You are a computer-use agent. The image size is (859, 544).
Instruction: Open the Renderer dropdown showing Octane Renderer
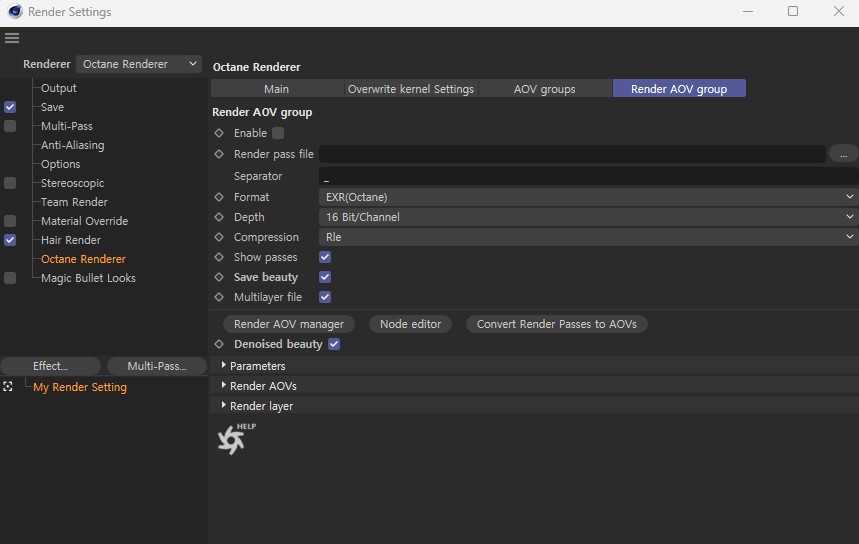click(140, 64)
